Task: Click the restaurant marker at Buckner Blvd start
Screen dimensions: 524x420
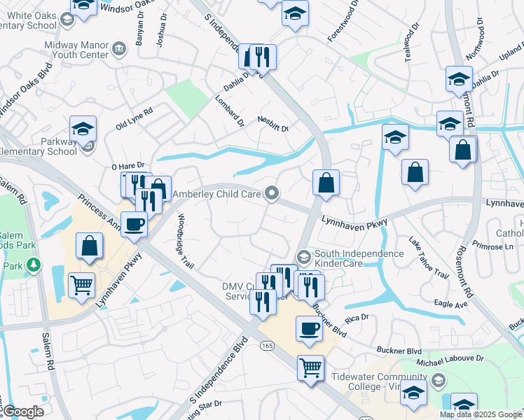Action: pos(311,288)
